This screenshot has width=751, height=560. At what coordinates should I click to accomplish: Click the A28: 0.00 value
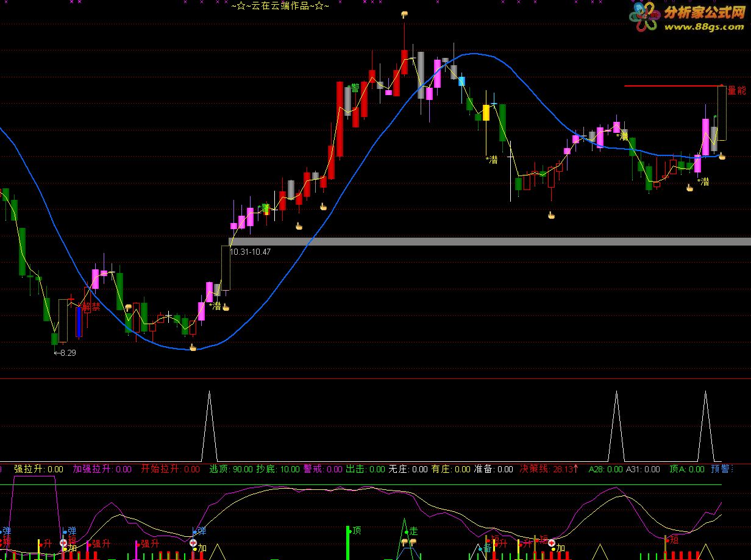coord(606,469)
